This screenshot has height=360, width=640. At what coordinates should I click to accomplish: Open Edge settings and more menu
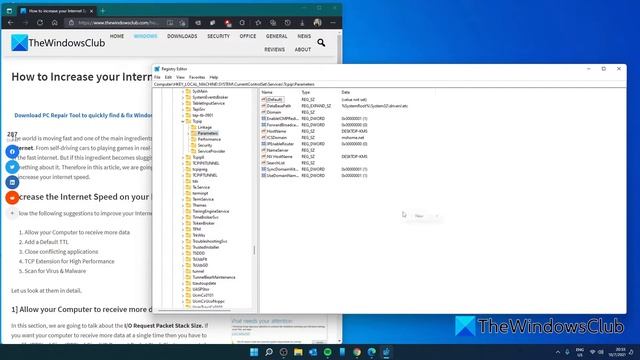coord(333,23)
